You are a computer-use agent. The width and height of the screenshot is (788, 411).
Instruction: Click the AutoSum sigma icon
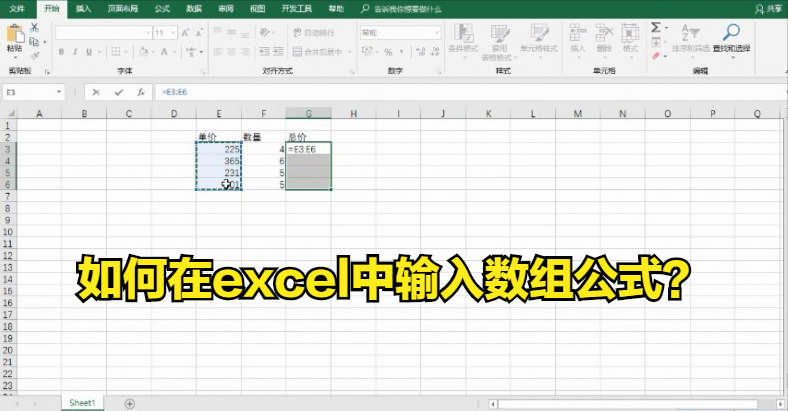coord(655,28)
